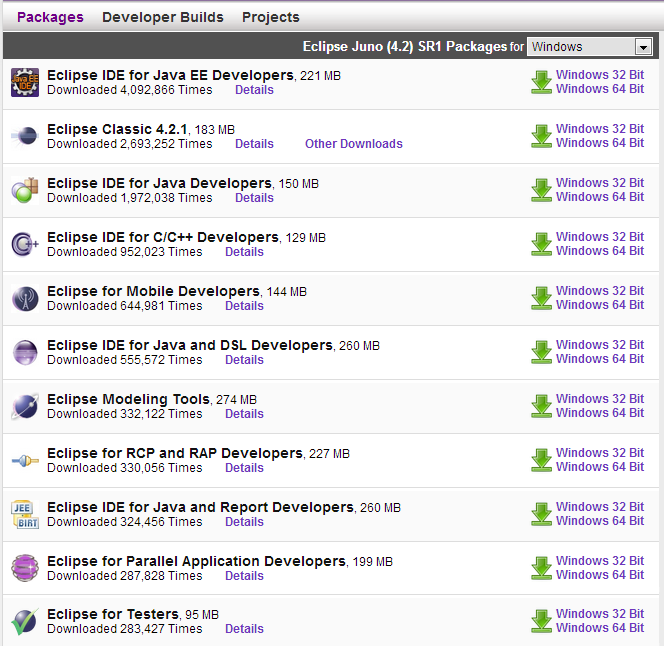Download Eclipse Classic Windows 32 Bit

point(600,129)
